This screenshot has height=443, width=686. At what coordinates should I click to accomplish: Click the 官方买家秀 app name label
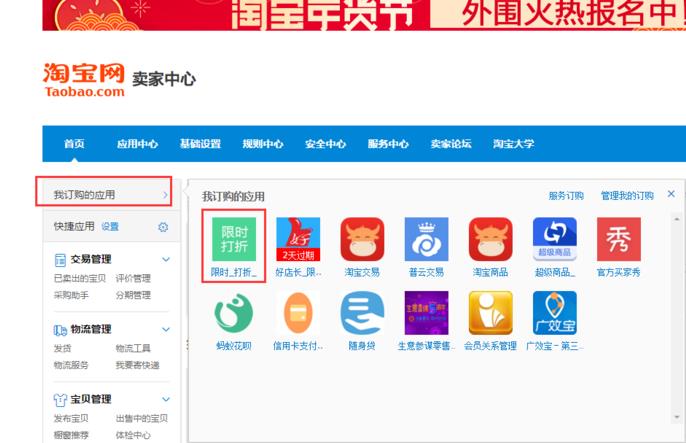[619, 272]
